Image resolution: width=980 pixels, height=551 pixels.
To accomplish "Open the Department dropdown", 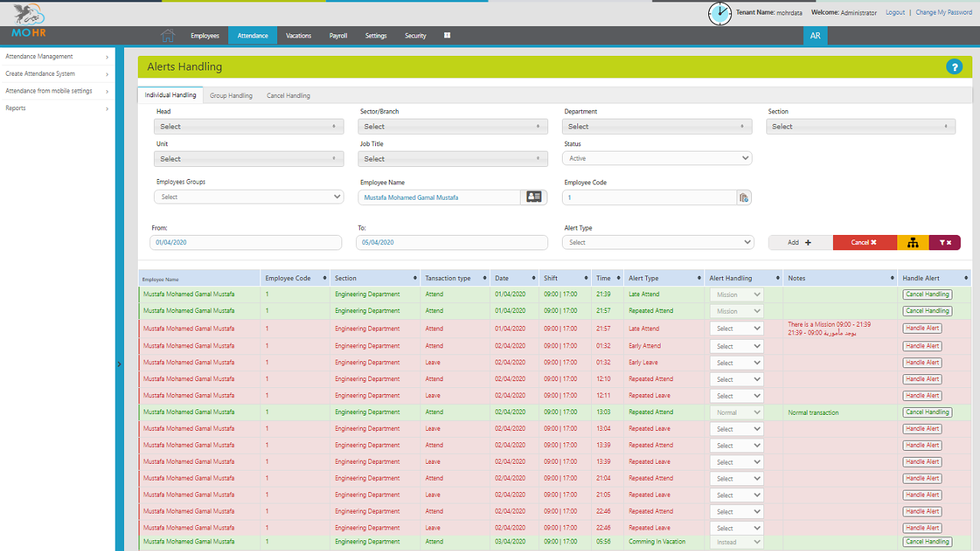I will [x=657, y=126].
